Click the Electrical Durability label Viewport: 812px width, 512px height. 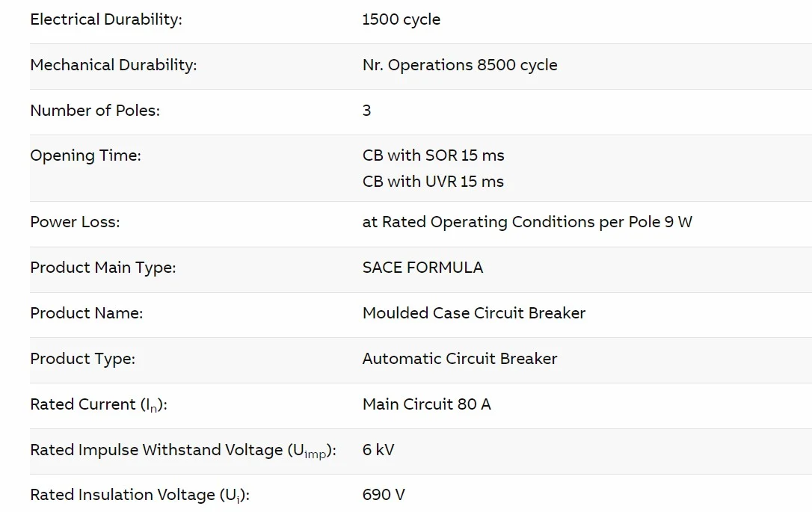(105, 20)
